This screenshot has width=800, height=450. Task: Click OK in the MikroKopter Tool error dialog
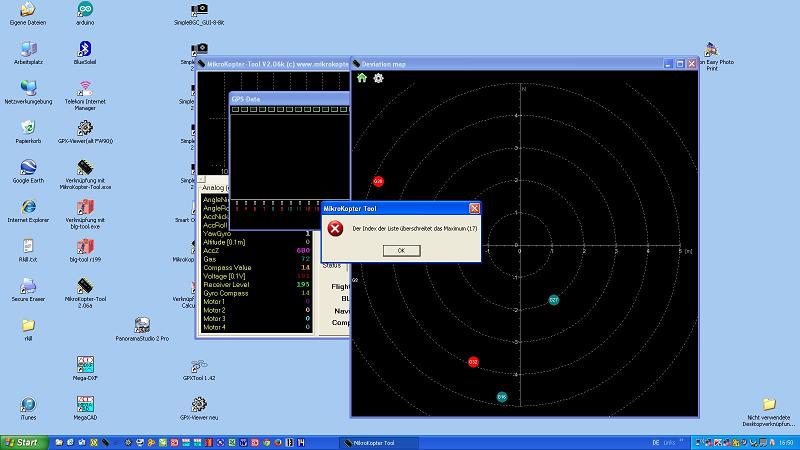(x=402, y=251)
